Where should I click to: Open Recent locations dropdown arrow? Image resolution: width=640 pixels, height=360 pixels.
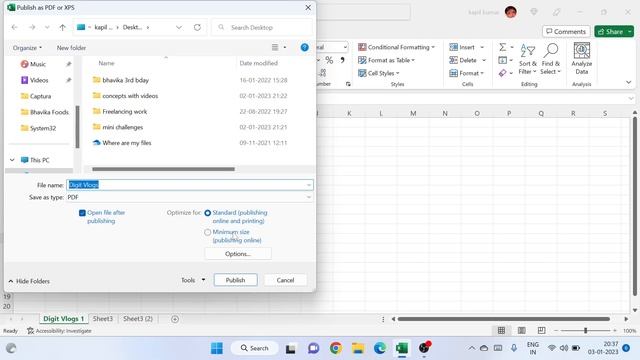coord(47,27)
